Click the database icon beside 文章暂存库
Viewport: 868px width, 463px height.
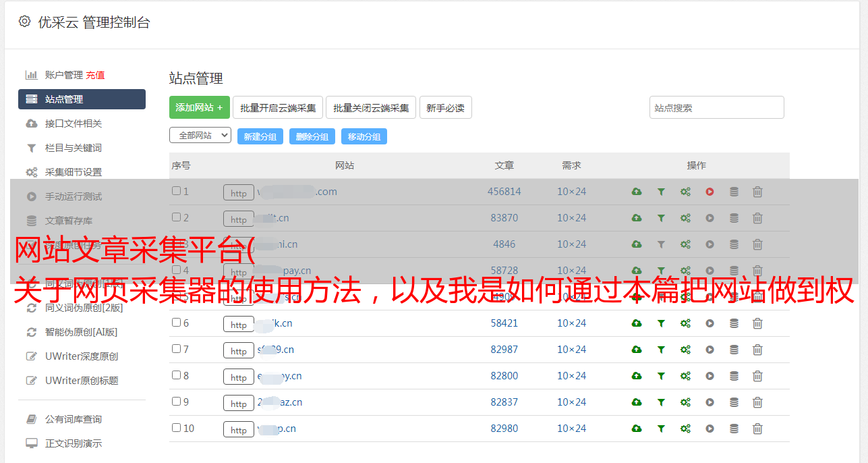tap(32, 221)
